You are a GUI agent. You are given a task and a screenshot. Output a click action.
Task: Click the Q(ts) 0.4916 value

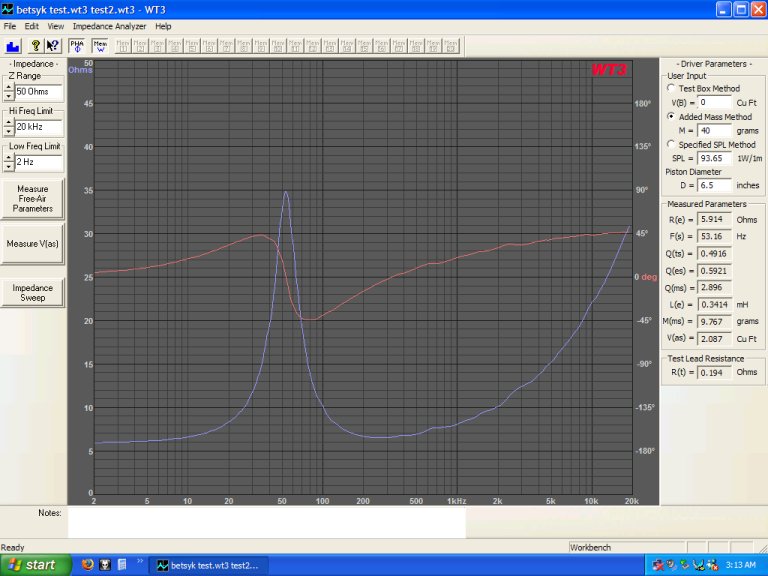[x=714, y=253]
